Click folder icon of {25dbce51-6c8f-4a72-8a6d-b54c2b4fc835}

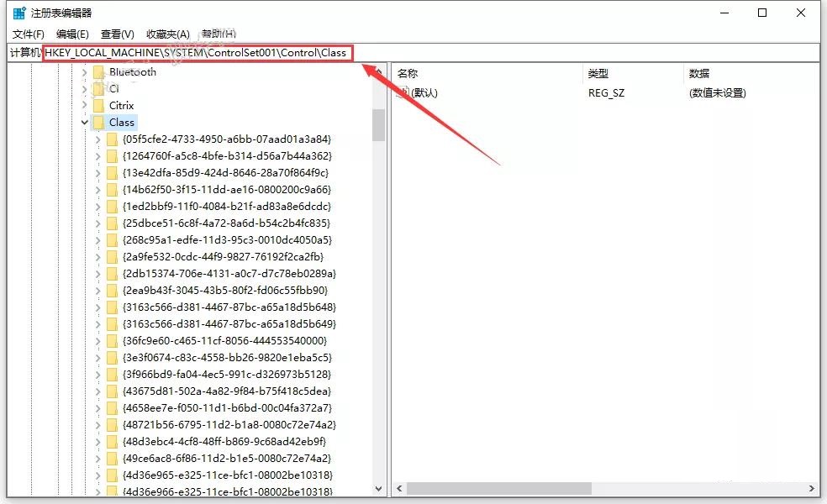(x=112, y=223)
